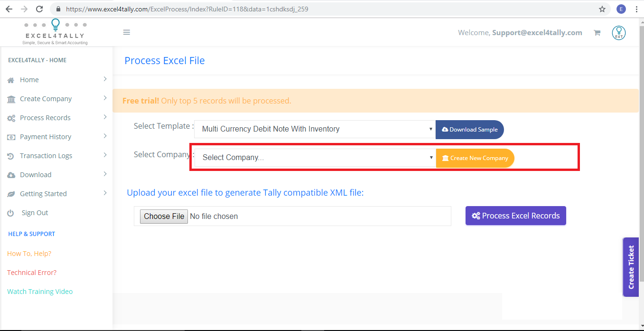
Task: Toggle sidebar with hamburger icon
Action: point(126,32)
